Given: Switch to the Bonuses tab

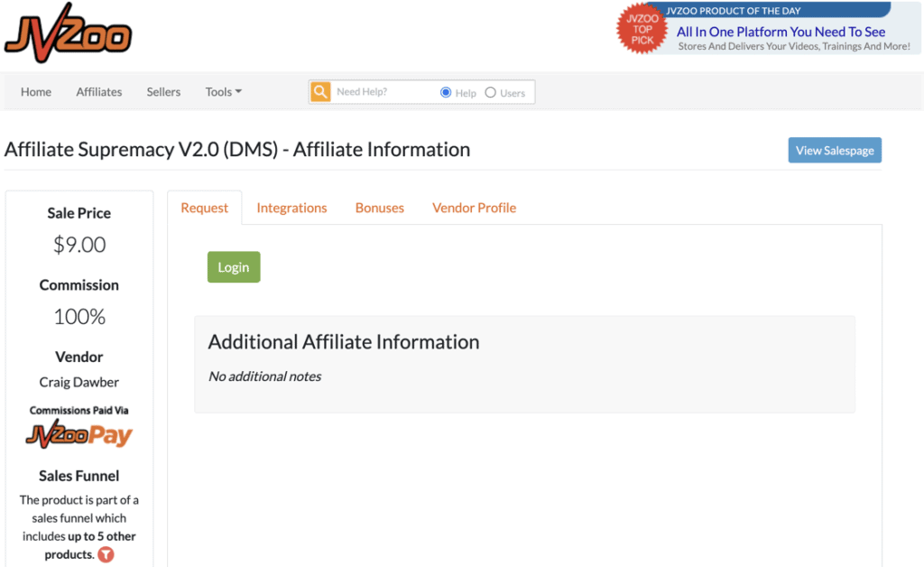Looking at the screenshot, I should pyautogui.click(x=380, y=208).
